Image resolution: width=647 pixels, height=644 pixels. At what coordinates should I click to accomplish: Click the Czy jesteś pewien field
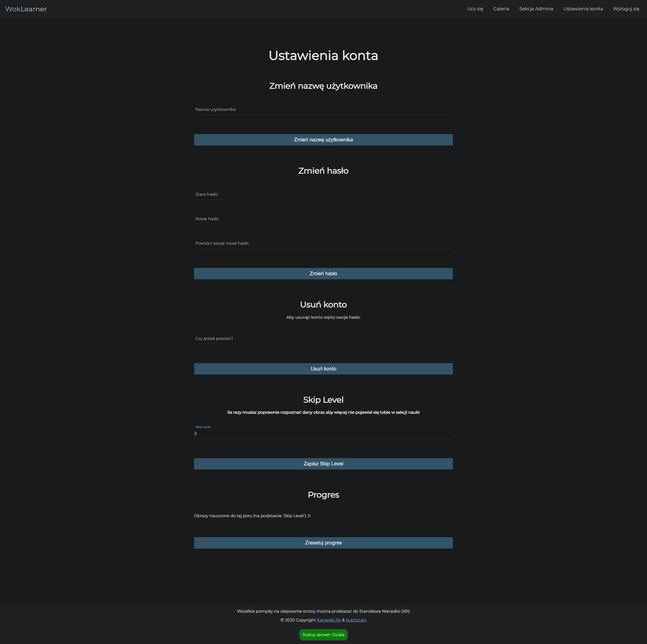coord(323,338)
